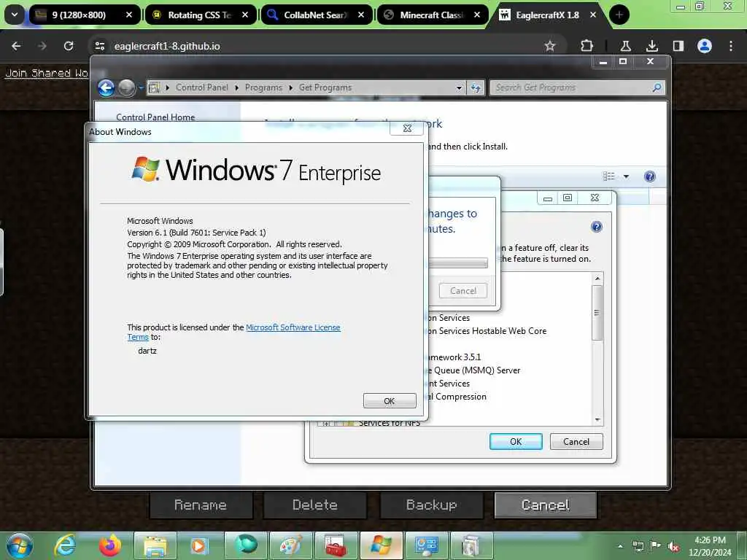Open the Control Panel taskbar button

coord(426,545)
